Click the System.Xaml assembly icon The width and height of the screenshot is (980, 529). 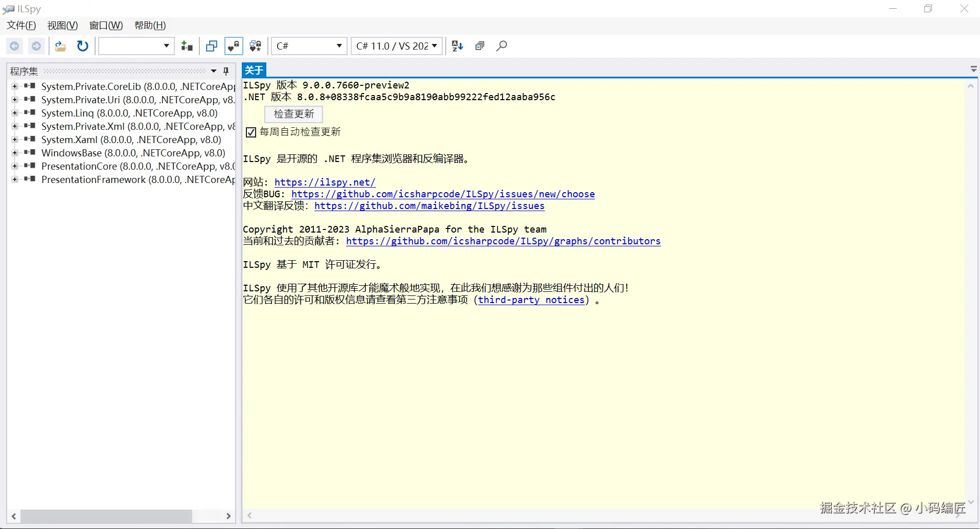[30, 139]
